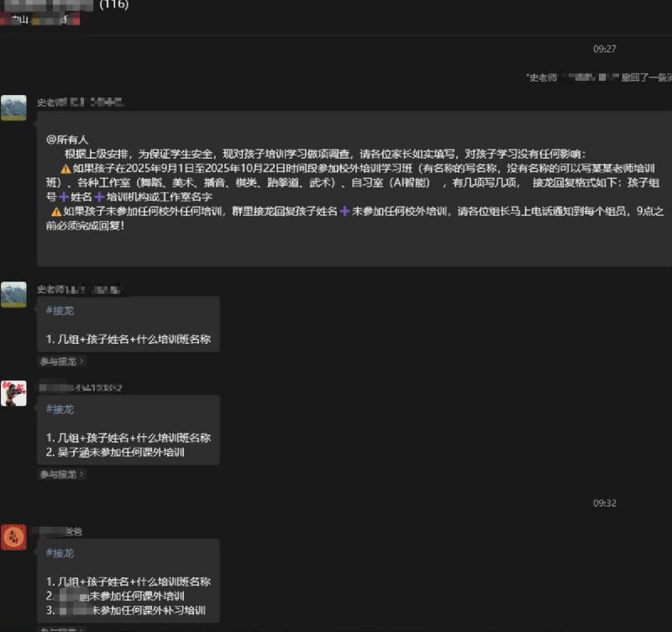This screenshot has width=672, height=632.
Task: Open 史老师's landscape avatar on the announcement message
Action: 13,106
